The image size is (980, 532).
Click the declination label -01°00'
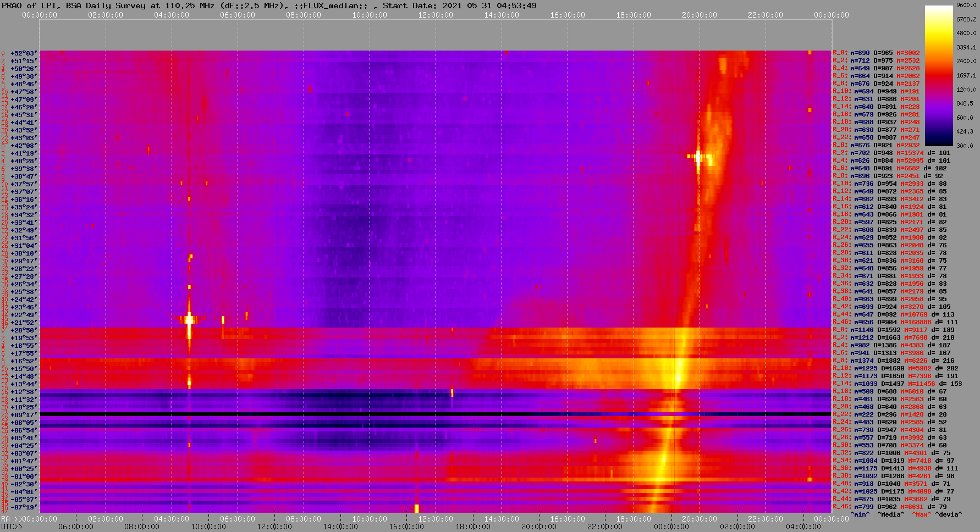click(x=24, y=476)
